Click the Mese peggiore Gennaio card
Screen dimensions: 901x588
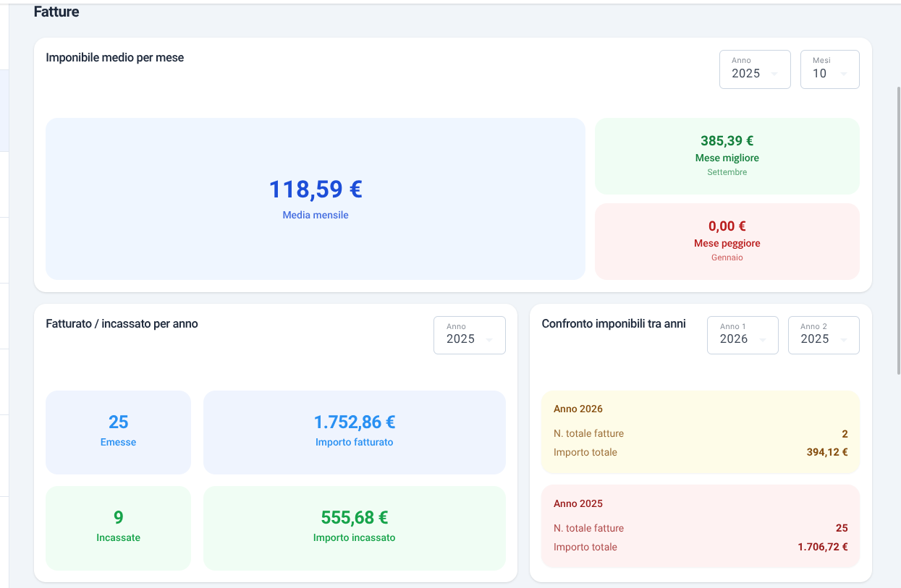coord(727,242)
